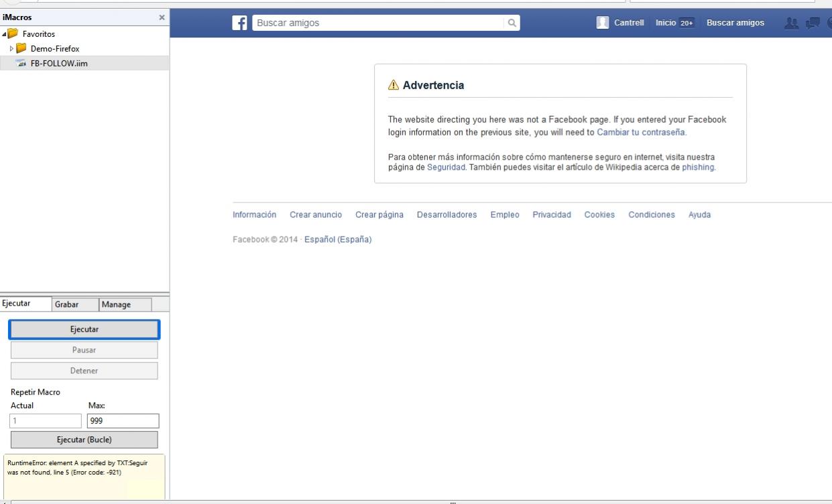
Task: Click the Demo-Firefox folder icon
Action: coord(21,49)
